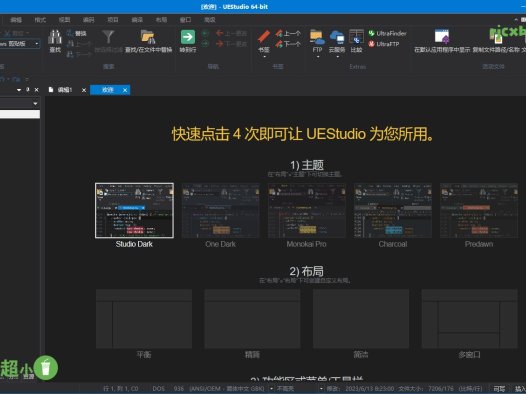Click the previous change red arrow
This screenshot has height=394, width=526.
click(220, 33)
